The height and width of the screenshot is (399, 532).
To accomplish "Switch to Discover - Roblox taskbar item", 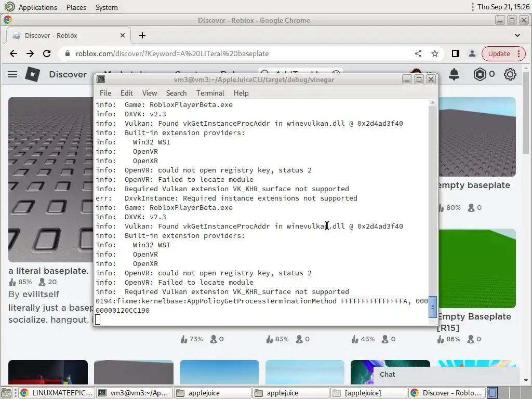I will coord(447,393).
